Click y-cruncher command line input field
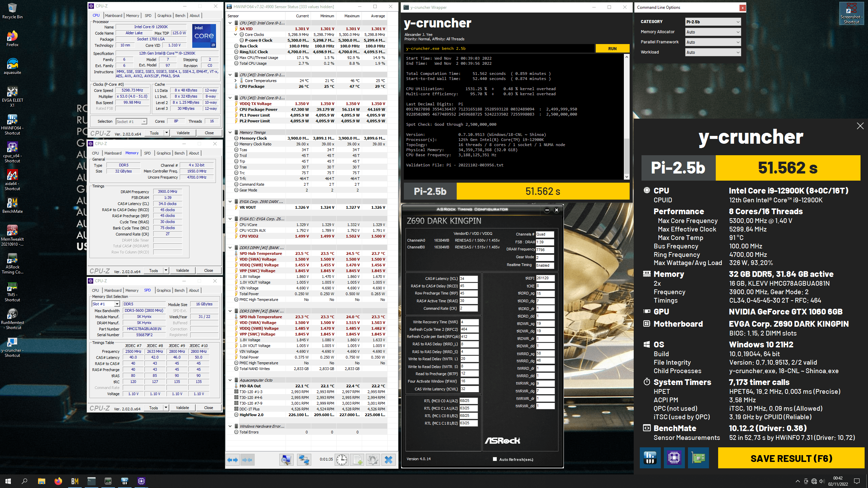 (x=499, y=48)
